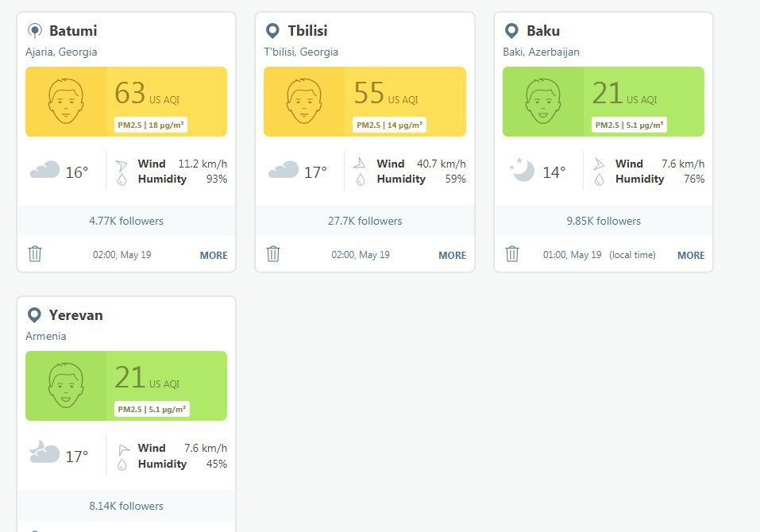The width and height of the screenshot is (760, 532).
Task: Click Yerevan 8.14K followers bar
Action: (126, 506)
